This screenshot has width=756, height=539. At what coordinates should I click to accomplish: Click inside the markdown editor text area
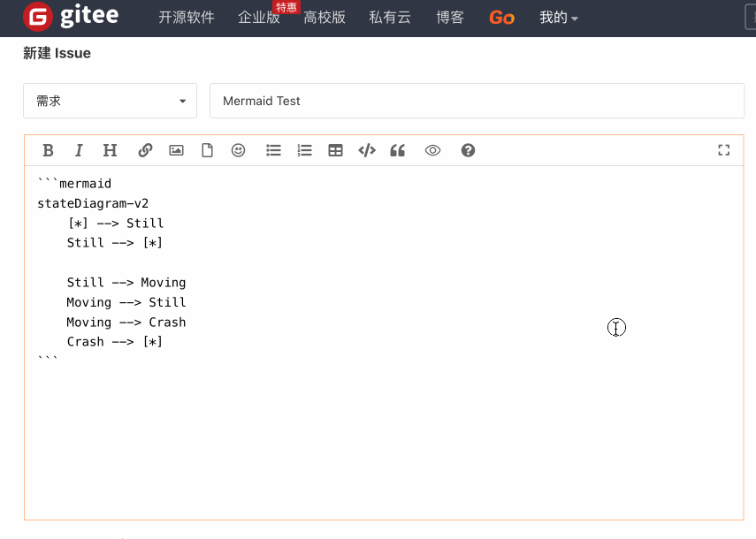point(384,343)
